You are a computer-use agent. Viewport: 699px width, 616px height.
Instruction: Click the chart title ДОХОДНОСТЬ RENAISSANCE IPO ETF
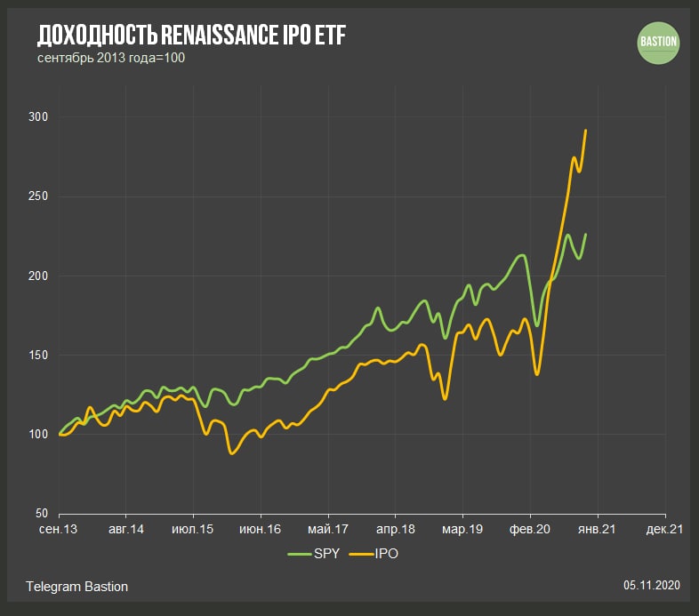pos(192,35)
